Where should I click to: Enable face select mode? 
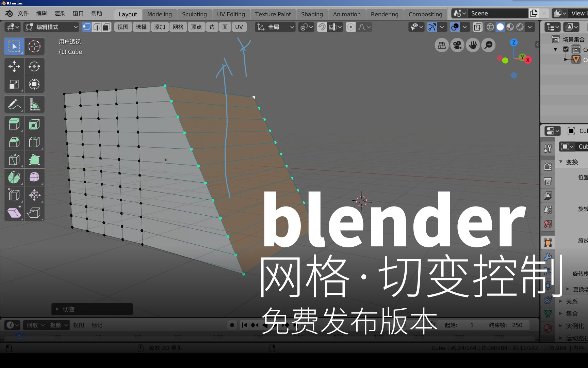click(x=107, y=27)
